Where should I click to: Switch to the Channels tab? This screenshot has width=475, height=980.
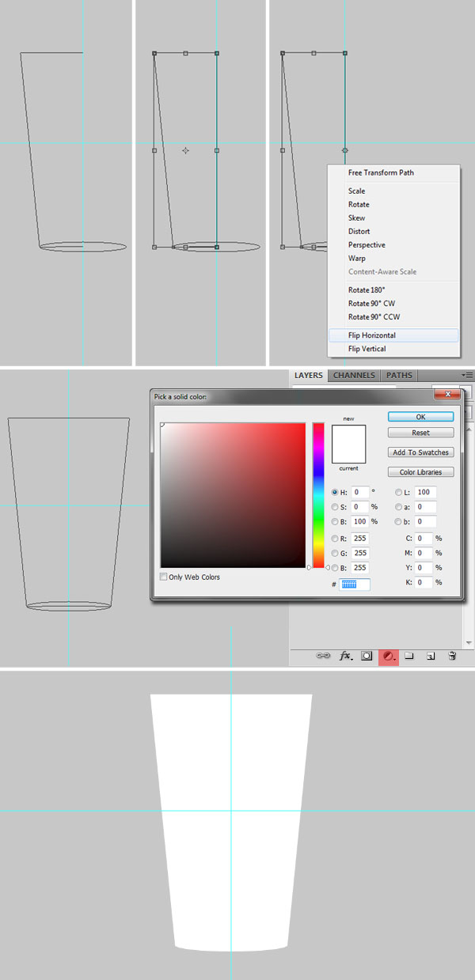354,376
